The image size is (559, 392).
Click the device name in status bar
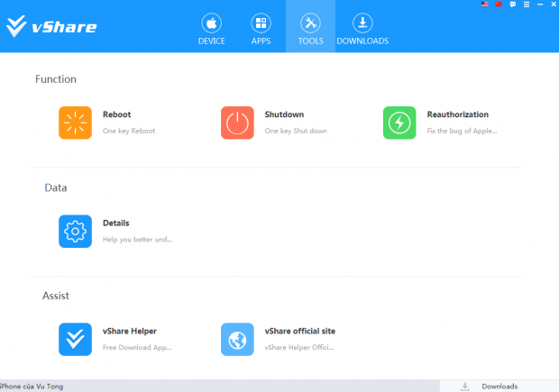point(32,387)
